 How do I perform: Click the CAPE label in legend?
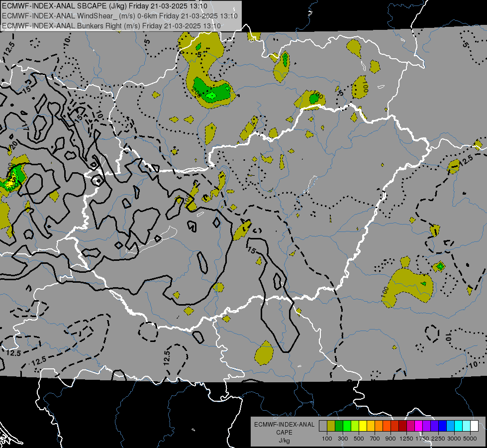pyautogui.click(x=284, y=433)
